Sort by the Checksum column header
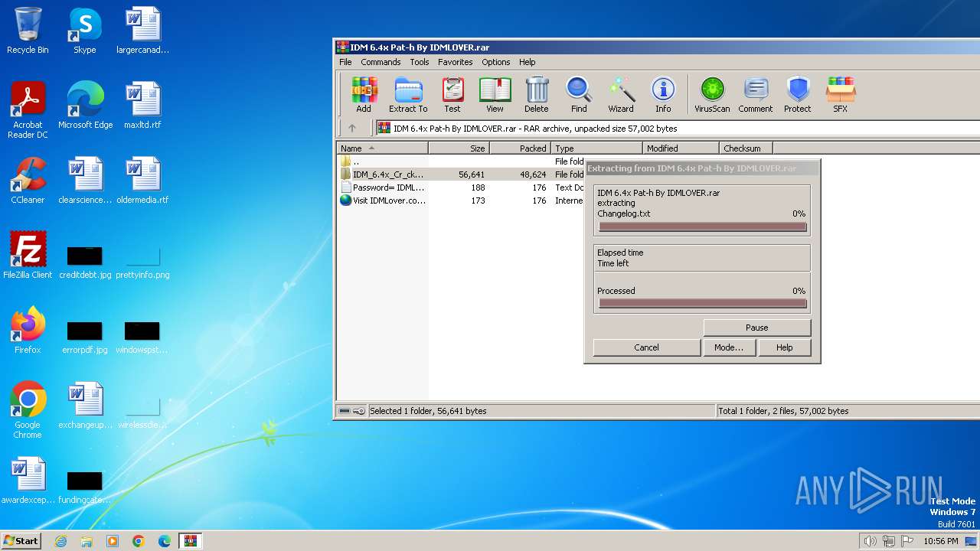 click(746, 148)
